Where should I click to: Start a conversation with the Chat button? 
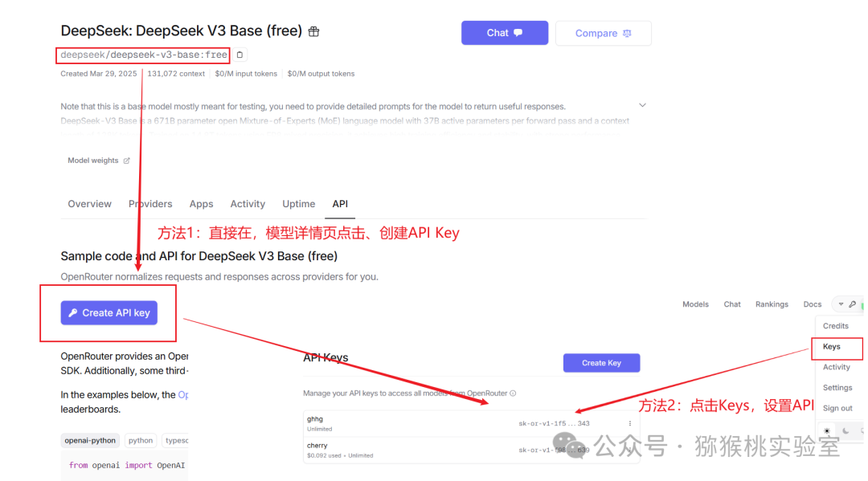[504, 33]
